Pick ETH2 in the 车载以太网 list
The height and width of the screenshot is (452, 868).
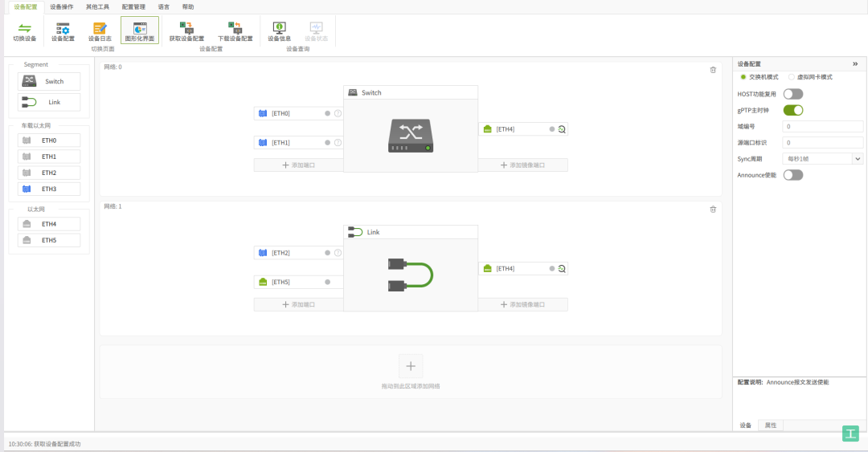coord(49,173)
